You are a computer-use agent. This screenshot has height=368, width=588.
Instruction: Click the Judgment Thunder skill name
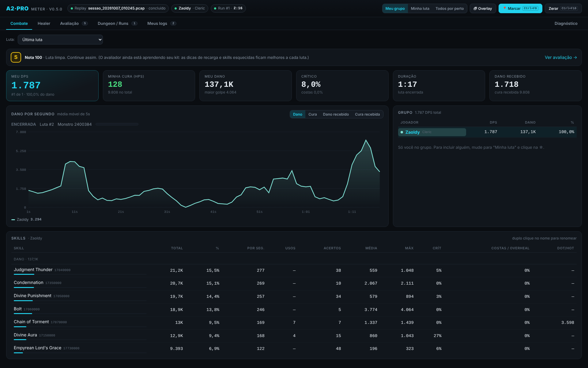tap(33, 270)
